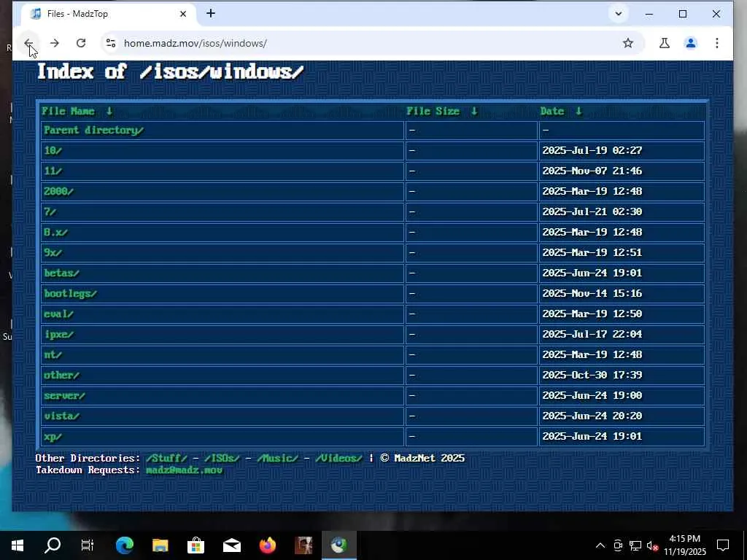The width and height of the screenshot is (747, 560).
Task: Click date 2025-Nov-07 21:46 cell
Action: (622, 171)
